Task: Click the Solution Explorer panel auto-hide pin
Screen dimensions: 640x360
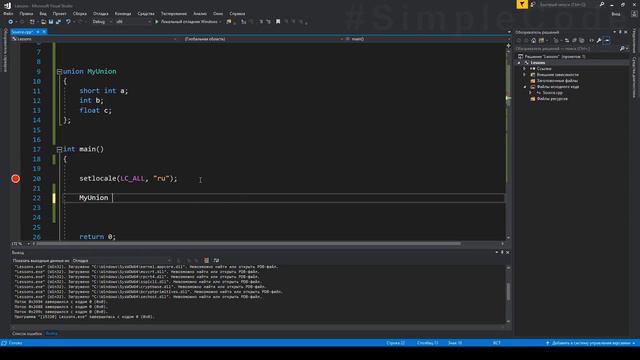Action: click(x=620, y=32)
